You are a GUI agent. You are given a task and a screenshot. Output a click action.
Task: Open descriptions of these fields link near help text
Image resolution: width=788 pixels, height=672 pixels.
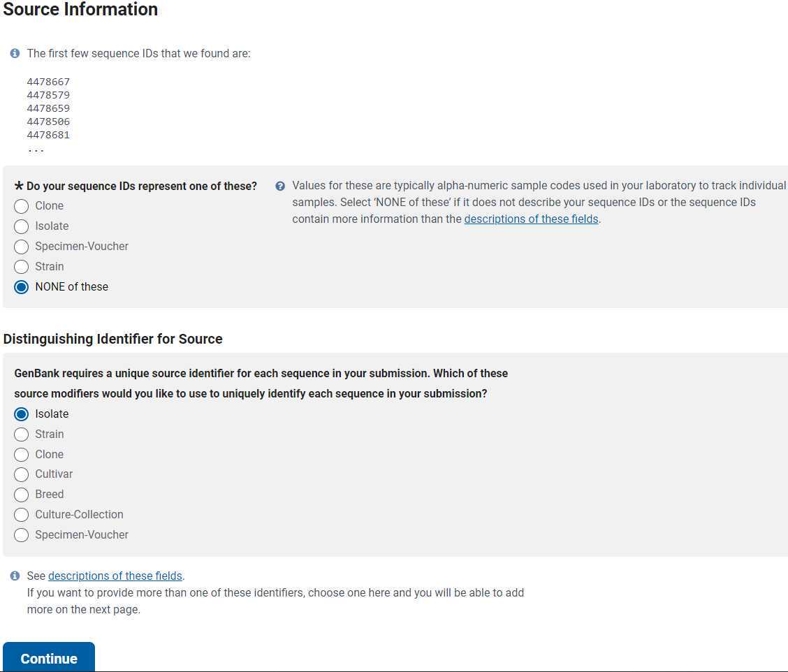click(531, 219)
